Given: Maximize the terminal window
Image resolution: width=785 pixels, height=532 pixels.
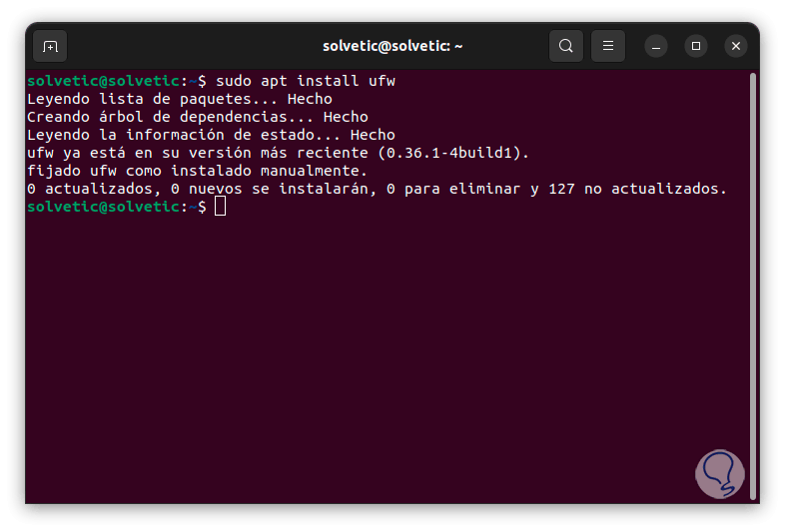Looking at the screenshot, I should pyautogui.click(x=696, y=46).
